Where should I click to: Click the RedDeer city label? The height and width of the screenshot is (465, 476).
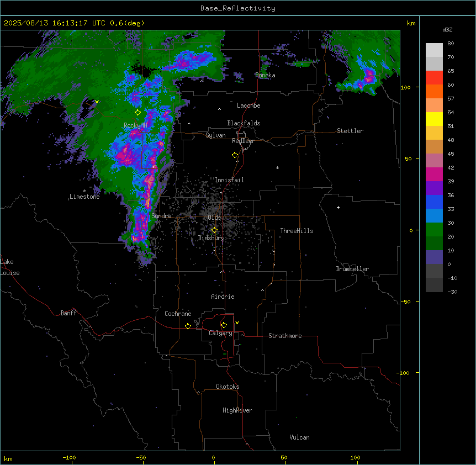coord(243,141)
